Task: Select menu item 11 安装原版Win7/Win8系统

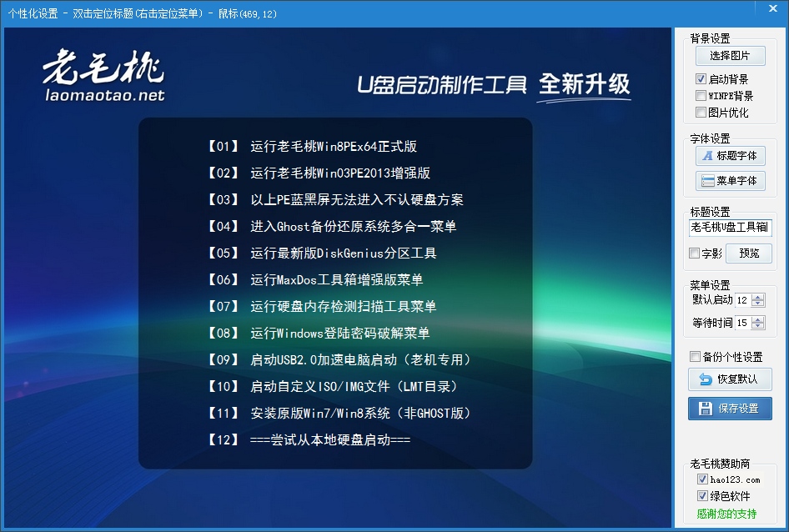Action: click(x=339, y=414)
